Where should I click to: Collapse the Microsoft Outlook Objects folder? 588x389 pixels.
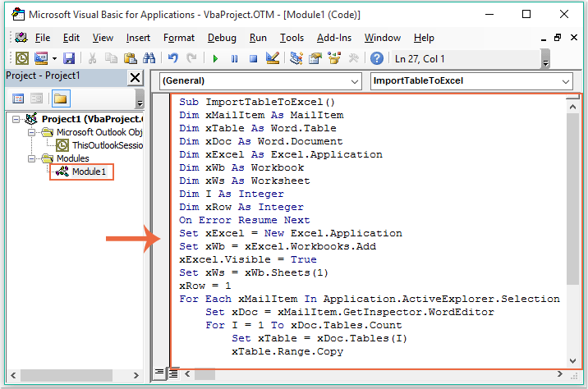tap(31, 132)
